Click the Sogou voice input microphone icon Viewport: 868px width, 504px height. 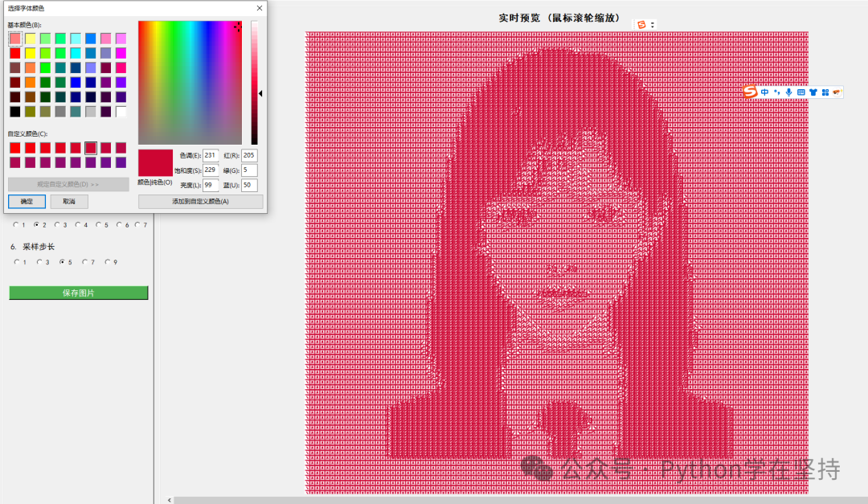tap(789, 92)
